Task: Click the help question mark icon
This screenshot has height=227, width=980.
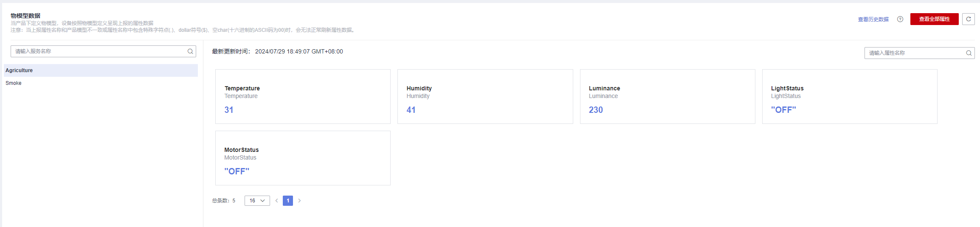Action: tap(900, 19)
